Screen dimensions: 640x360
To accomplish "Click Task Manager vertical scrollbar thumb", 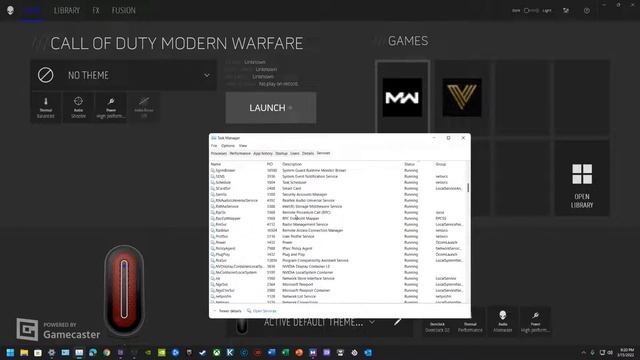I will [x=468, y=187].
